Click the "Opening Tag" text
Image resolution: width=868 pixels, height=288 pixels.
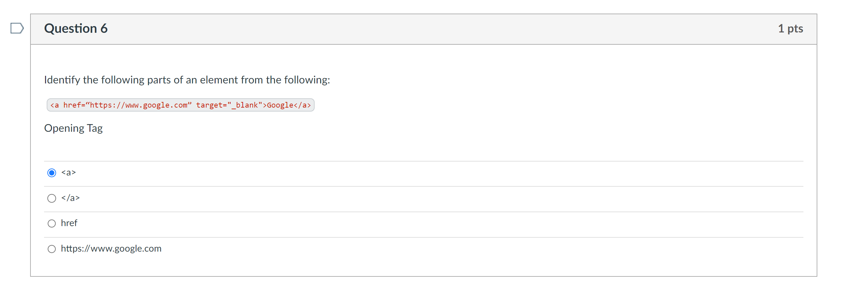[74, 128]
